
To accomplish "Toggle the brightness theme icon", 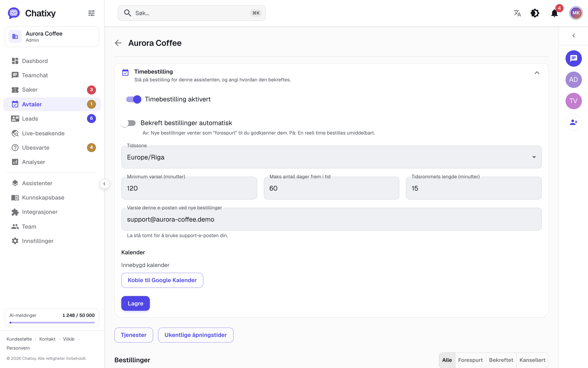I will (535, 13).
